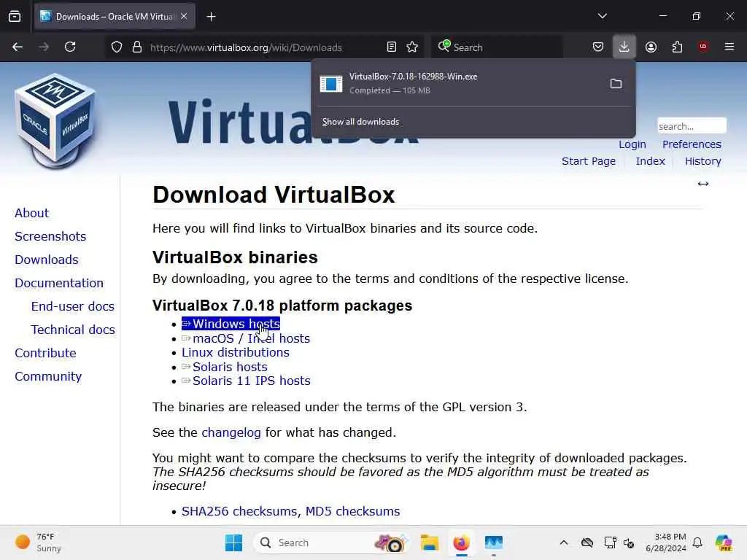The height and width of the screenshot is (560, 747).
Task: Open the Firefox application hamburger menu
Action: 729,47
